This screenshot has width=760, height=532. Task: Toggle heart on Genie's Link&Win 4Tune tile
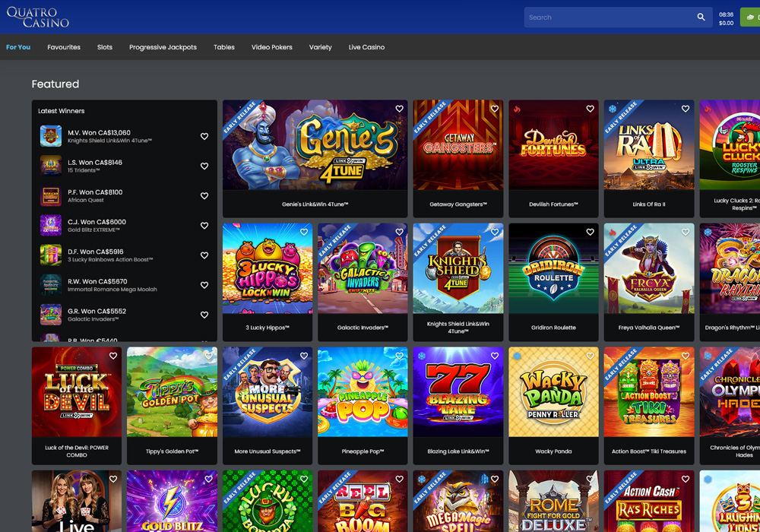click(400, 109)
